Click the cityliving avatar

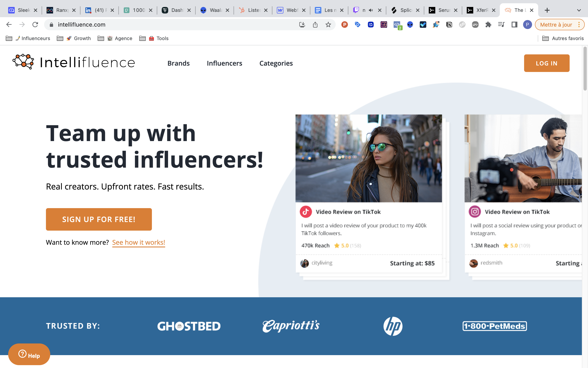(x=304, y=263)
